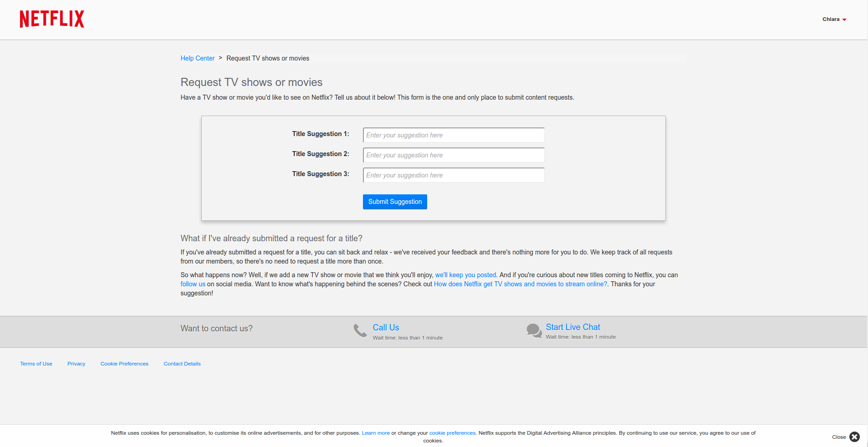Open the "follow us" link
Image resolution: width=868 pixels, height=447 pixels.
(193, 284)
